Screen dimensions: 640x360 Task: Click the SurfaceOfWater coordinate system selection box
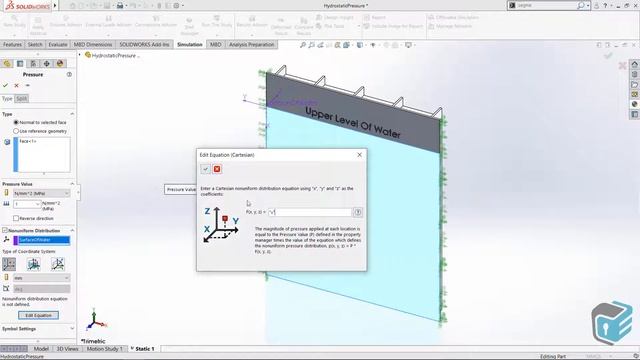pos(42,240)
